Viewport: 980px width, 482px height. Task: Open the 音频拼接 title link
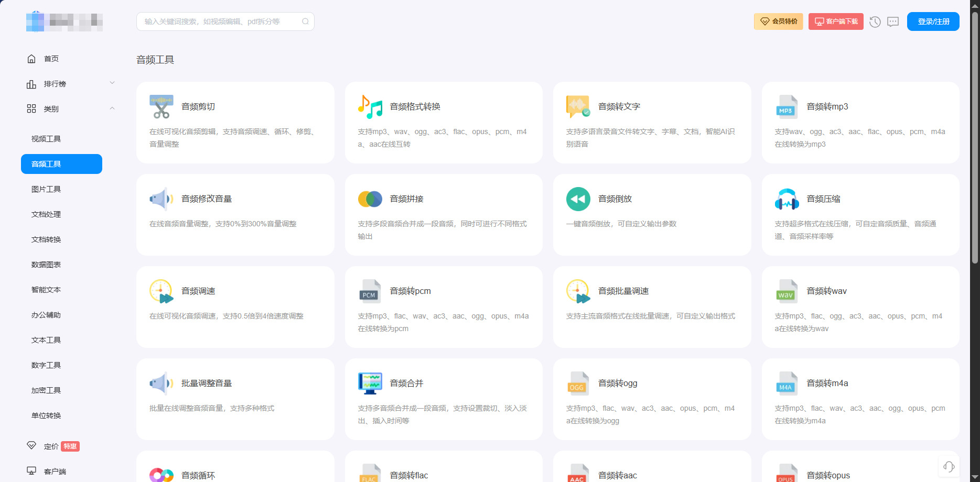(407, 199)
